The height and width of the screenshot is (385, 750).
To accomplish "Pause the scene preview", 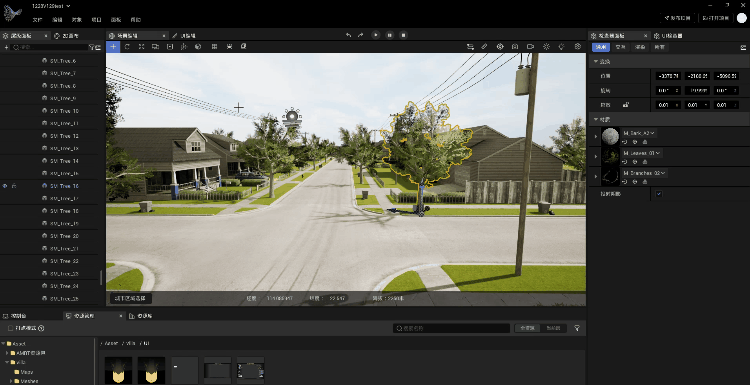I will point(390,35).
